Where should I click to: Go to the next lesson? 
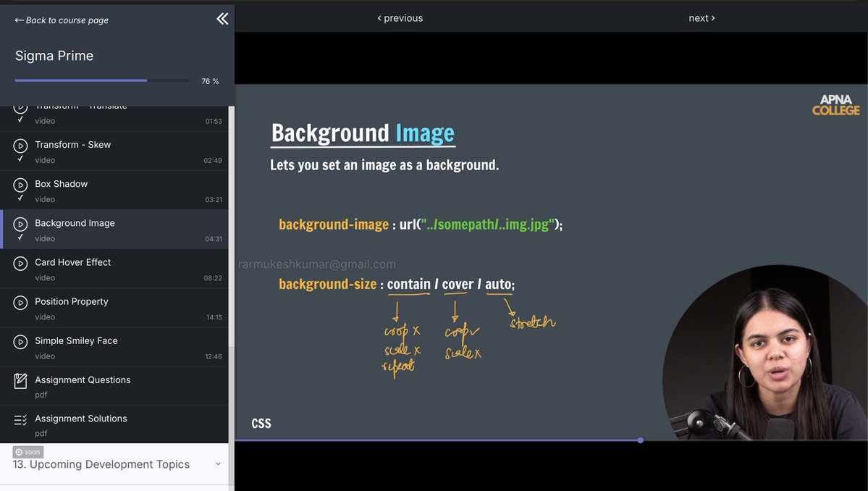coord(701,17)
